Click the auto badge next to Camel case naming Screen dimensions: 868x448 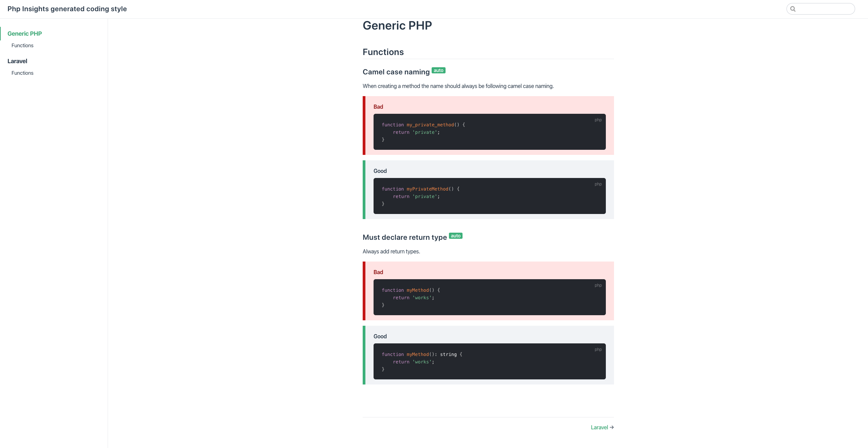point(438,70)
